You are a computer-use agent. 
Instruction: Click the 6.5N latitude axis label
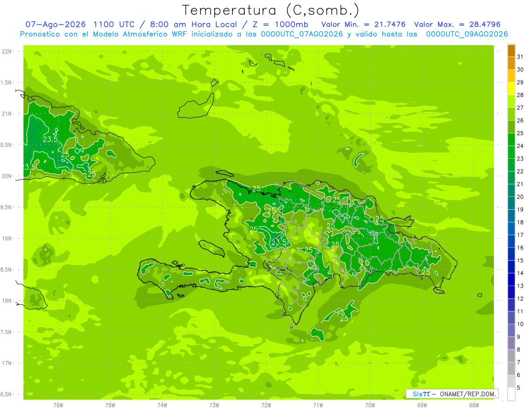click(7, 394)
